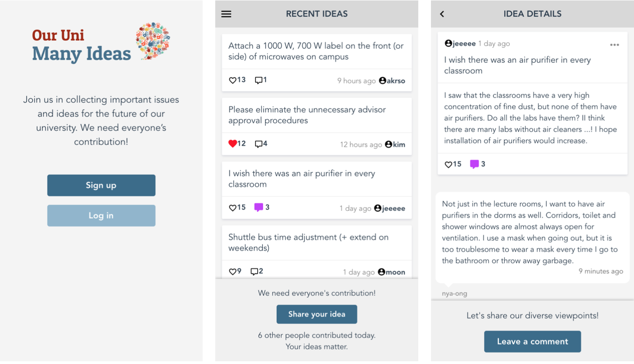Viewport: 634px width, 364px height.
Task: Open the hamburger menu in Recent Ideas
Action: coord(226,14)
